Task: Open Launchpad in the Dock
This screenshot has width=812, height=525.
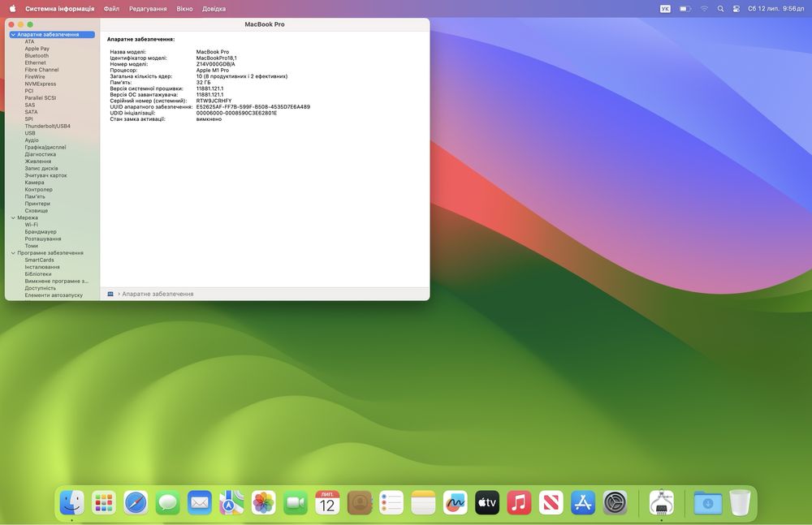Action: (x=104, y=502)
